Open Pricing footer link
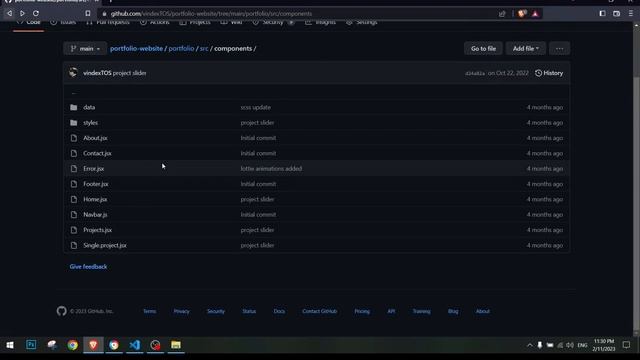Screen dimensions: 640x360 point(362,311)
